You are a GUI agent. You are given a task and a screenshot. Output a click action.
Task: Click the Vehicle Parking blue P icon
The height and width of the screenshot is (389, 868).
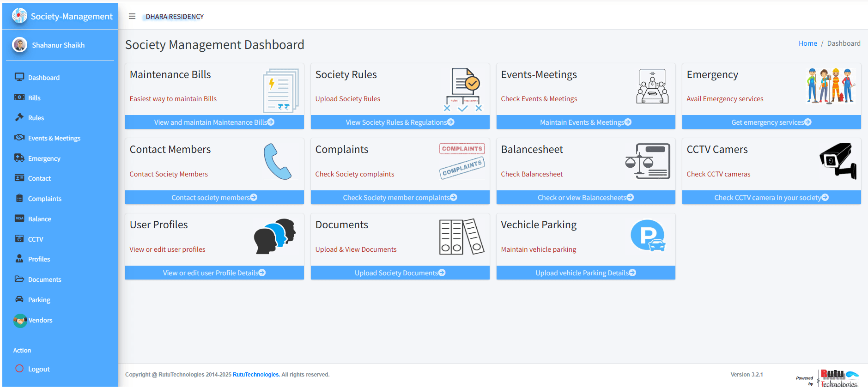pyautogui.click(x=648, y=236)
